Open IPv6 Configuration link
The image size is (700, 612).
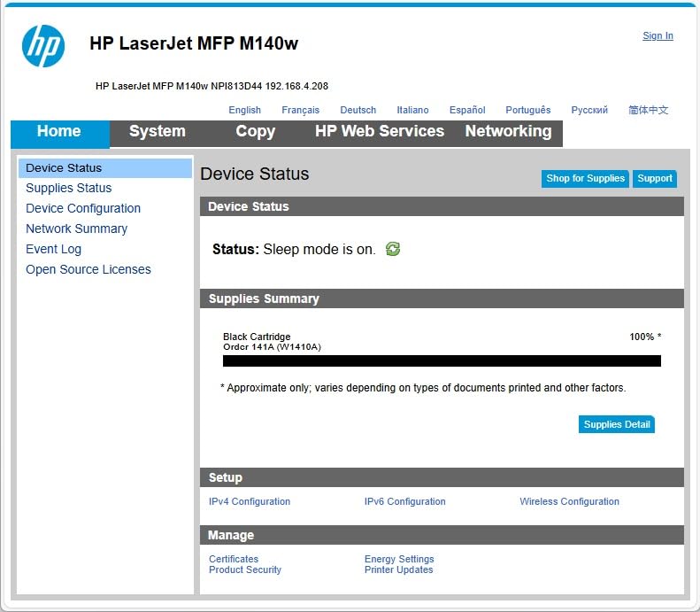[x=405, y=501]
